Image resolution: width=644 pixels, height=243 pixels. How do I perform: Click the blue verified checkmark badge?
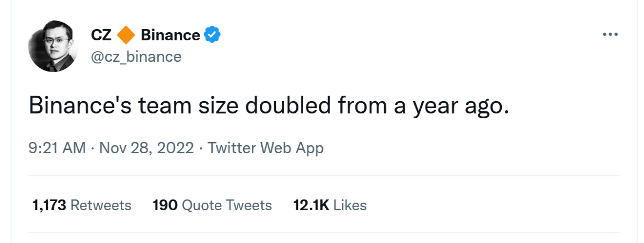213,35
